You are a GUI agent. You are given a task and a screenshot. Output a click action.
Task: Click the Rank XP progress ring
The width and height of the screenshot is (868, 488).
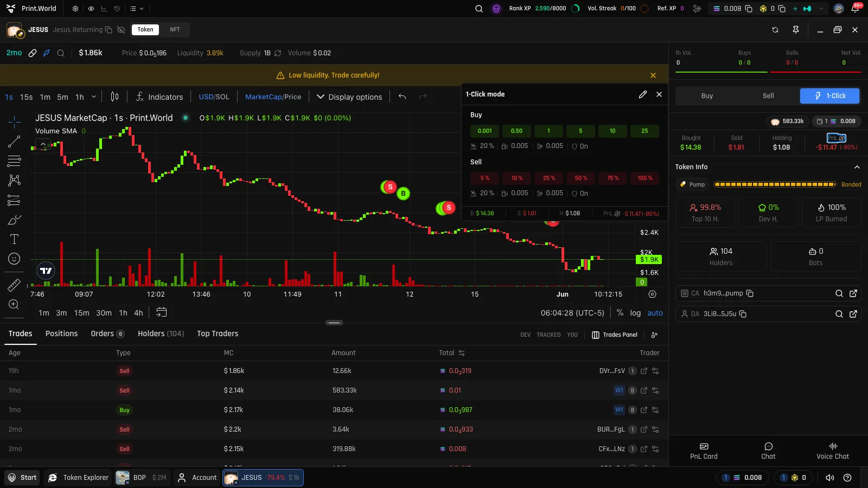[x=576, y=9]
